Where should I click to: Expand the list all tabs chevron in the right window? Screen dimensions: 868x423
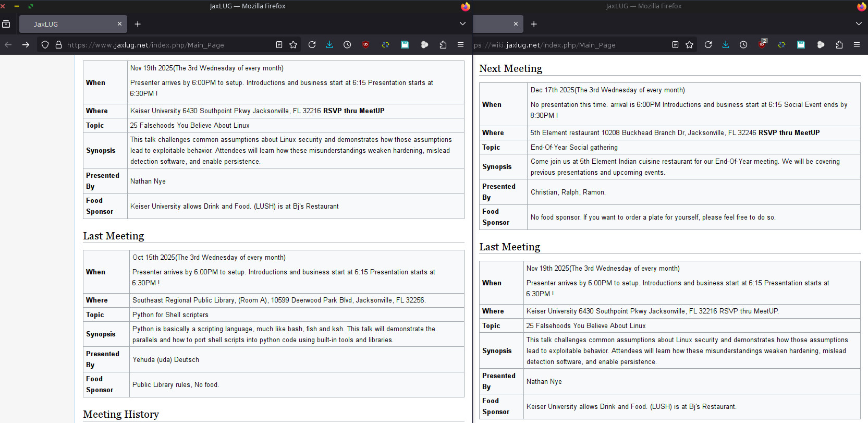(x=859, y=23)
